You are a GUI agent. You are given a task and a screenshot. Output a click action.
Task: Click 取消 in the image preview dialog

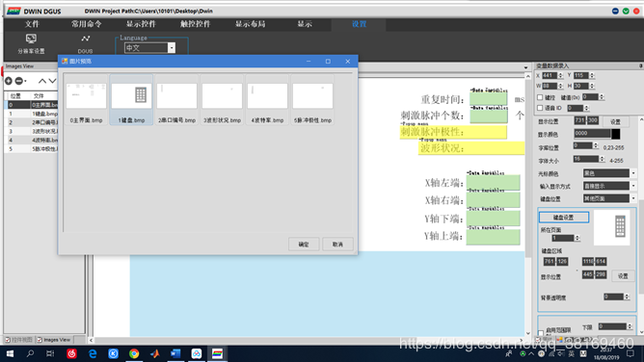pyautogui.click(x=337, y=245)
